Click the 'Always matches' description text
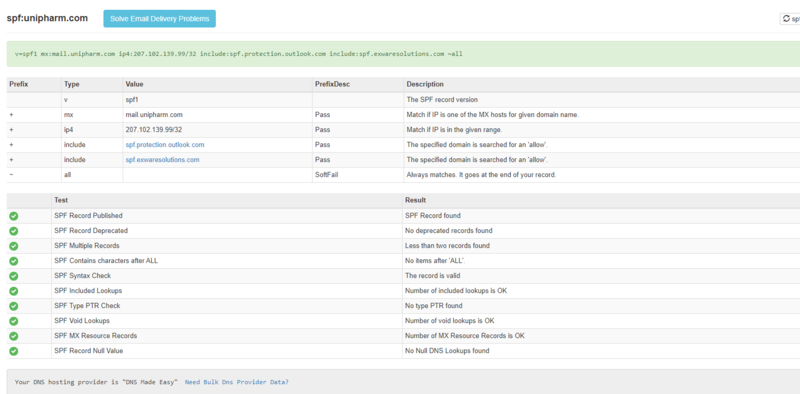Screen dimensions: 800x394 point(481,175)
